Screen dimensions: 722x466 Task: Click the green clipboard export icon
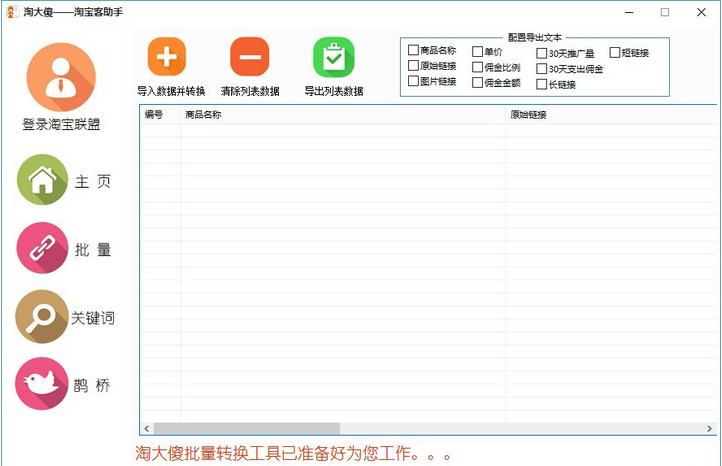tap(334, 57)
